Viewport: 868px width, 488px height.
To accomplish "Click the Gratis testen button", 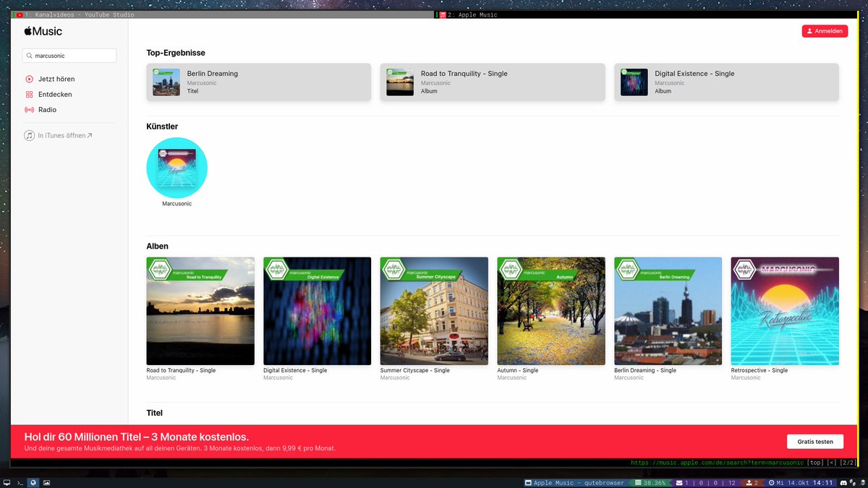I will pyautogui.click(x=815, y=442).
